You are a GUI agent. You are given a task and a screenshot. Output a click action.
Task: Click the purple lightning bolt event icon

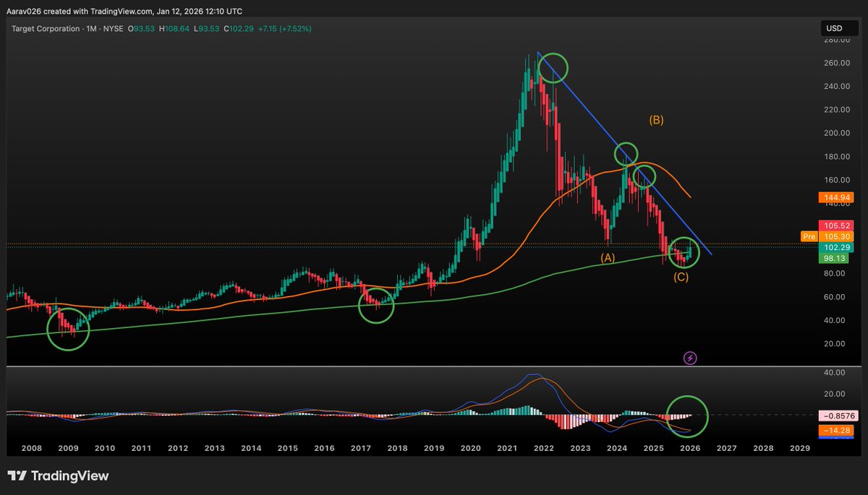[690, 358]
